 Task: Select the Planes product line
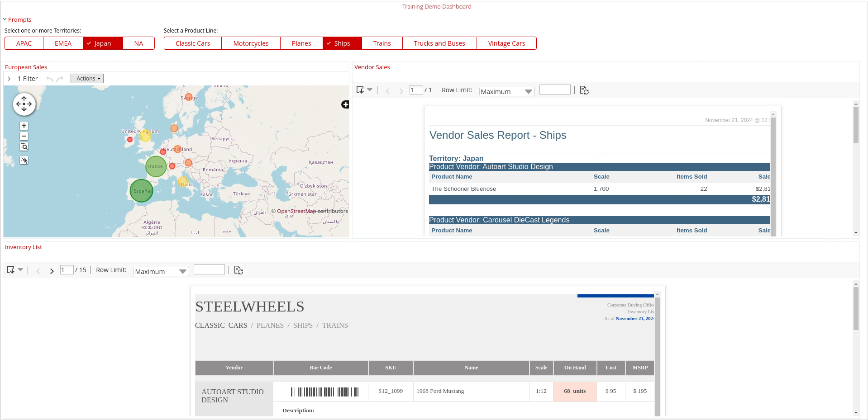click(x=301, y=43)
